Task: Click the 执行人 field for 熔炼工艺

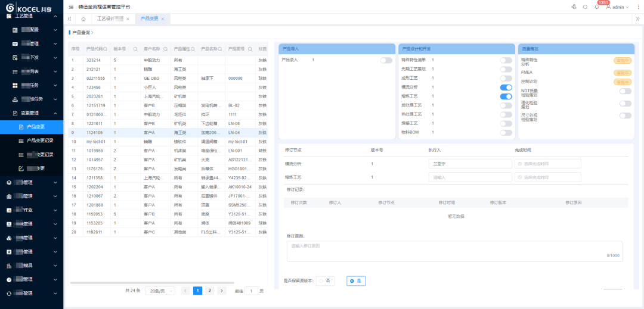Action: pyautogui.click(x=470, y=177)
